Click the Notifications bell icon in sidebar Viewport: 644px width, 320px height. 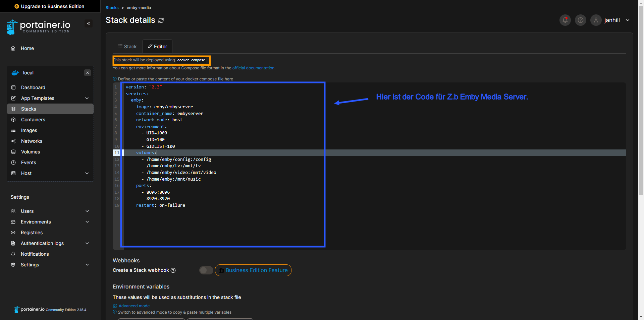point(13,254)
